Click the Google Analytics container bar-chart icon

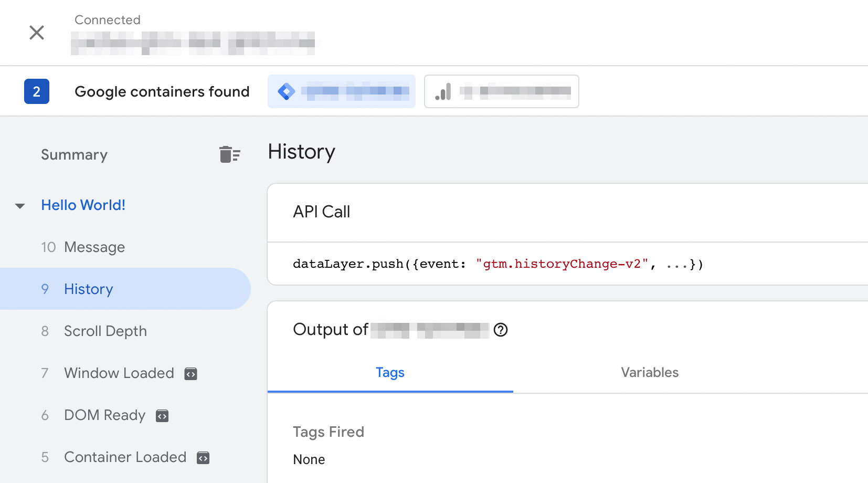(x=443, y=91)
